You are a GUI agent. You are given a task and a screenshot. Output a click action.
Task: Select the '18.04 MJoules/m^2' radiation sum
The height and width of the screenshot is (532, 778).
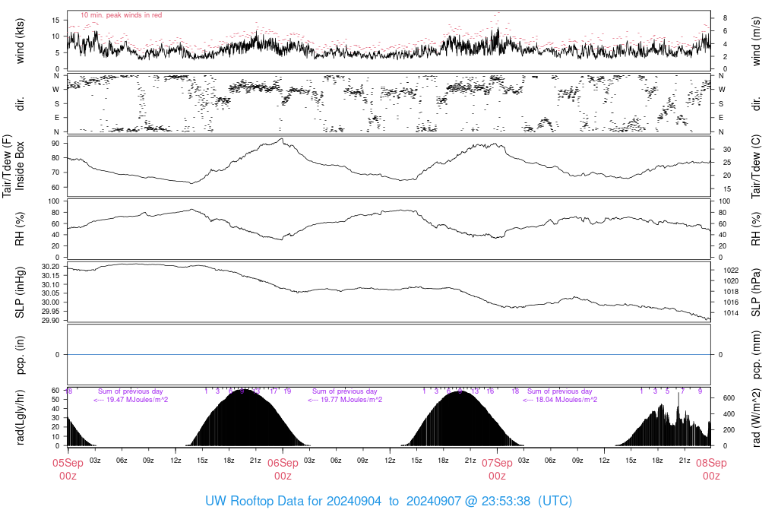tap(567, 400)
